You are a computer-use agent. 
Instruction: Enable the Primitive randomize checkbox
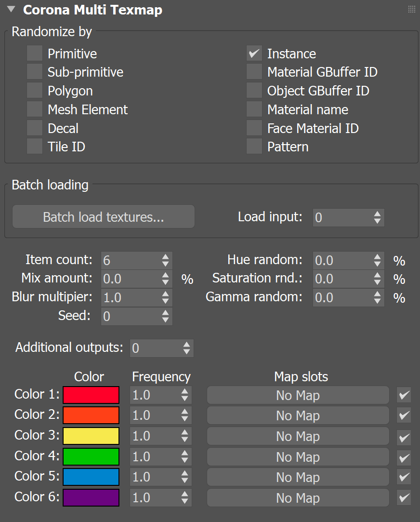35,54
